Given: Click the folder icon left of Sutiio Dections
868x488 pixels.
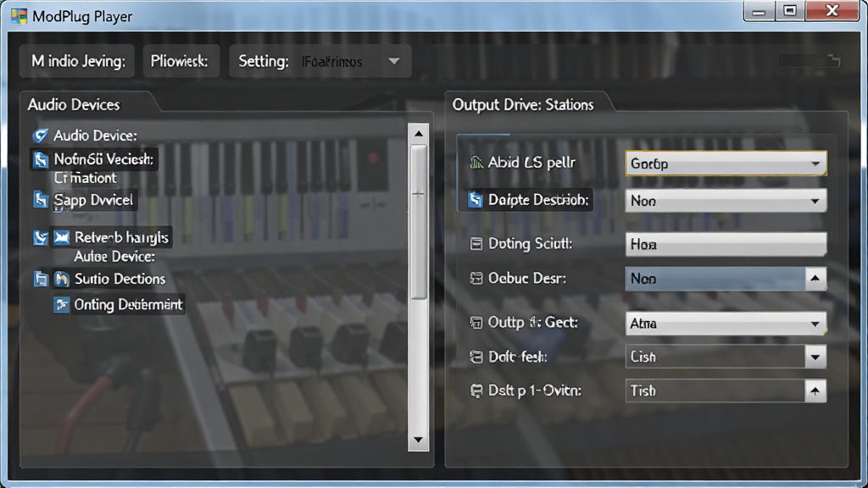Looking at the screenshot, I should pos(41,279).
